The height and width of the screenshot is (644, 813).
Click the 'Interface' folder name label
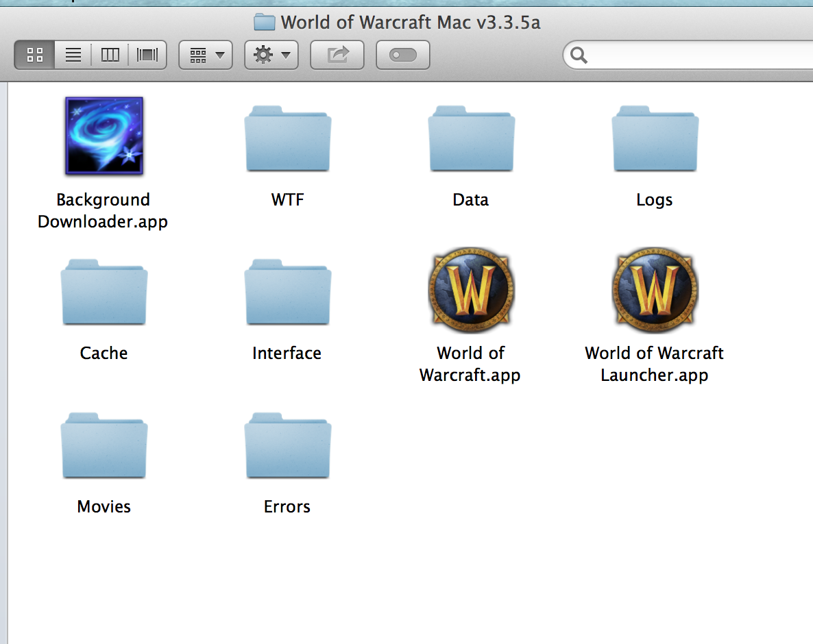pyautogui.click(x=287, y=353)
